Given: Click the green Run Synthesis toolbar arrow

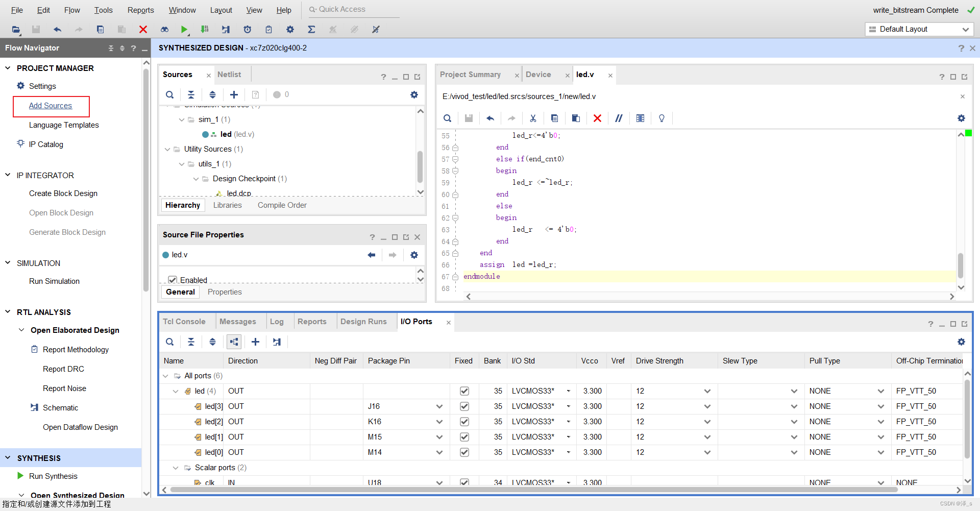Looking at the screenshot, I should click(184, 30).
